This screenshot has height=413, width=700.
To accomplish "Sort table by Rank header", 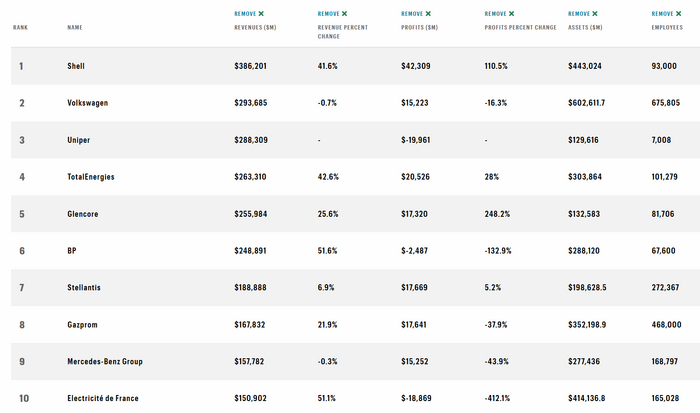I will point(20,28).
